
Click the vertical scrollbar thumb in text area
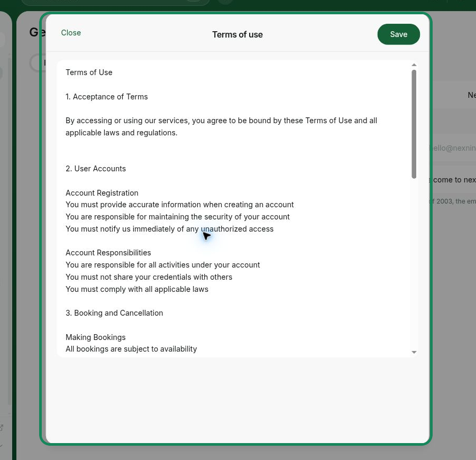click(x=414, y=124)
